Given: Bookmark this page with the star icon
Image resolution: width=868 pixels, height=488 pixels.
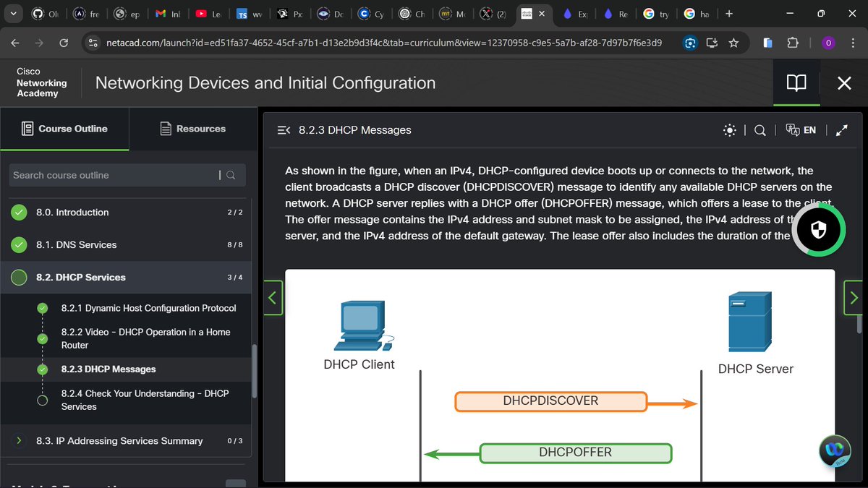Looking at the screenshot, I should tap(733, 43).
